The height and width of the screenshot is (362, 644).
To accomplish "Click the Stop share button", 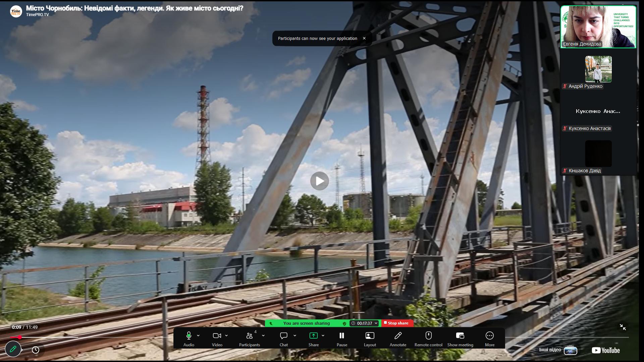I will [x=397, y=323].
